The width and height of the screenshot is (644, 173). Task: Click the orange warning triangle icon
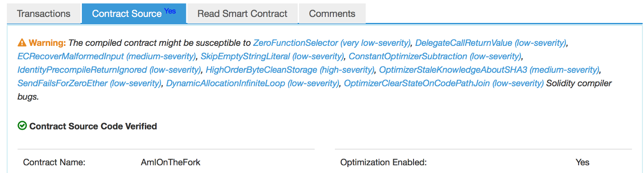coord(22,43)
